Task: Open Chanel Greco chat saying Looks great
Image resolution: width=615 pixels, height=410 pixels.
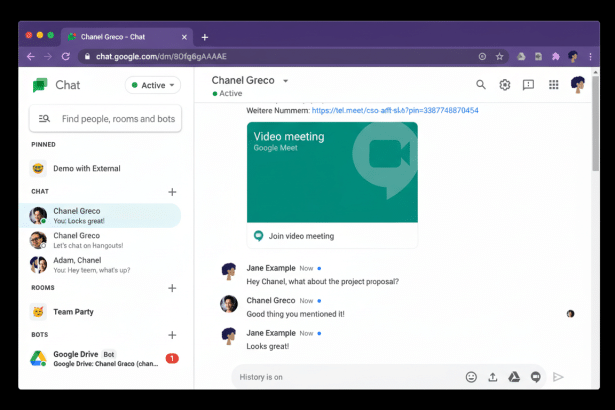Action: pyautogui.click(x=101, y=215)
